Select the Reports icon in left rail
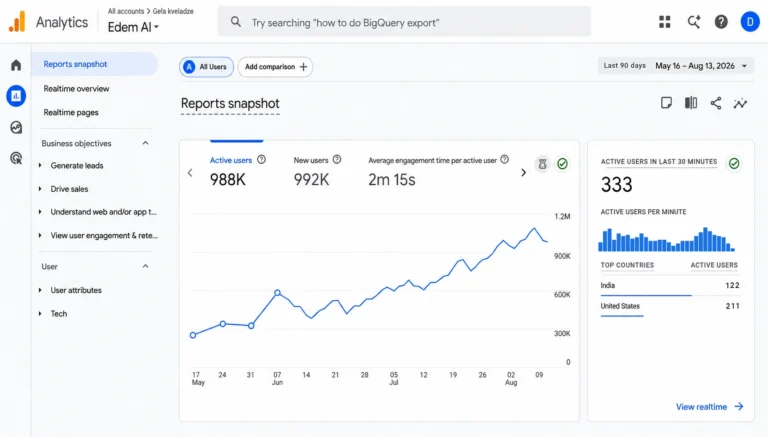This screenshot has height=437, width=768. [16, 96]
